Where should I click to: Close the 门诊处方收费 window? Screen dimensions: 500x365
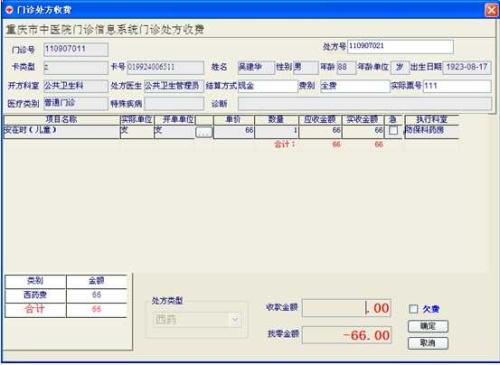pos(491,10)
